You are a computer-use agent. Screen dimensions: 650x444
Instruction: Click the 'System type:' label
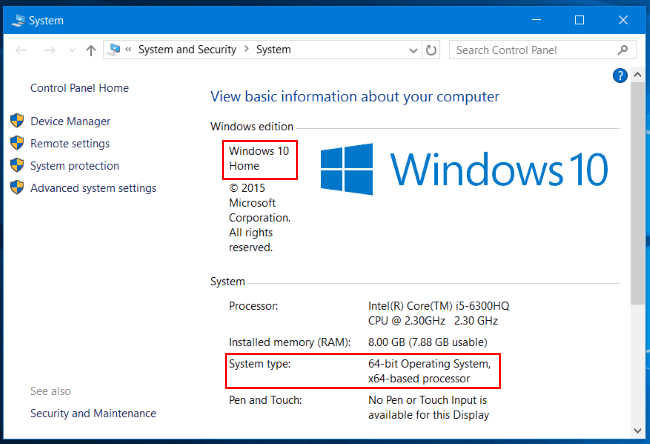pyautogui.click(x=260, y=364)
